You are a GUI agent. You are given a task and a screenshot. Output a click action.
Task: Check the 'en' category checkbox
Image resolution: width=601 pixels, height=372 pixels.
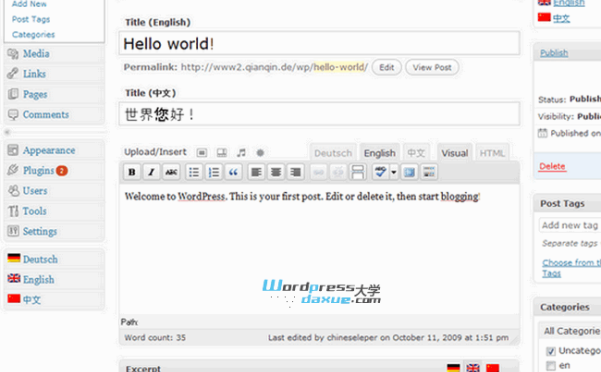point(551,365)
